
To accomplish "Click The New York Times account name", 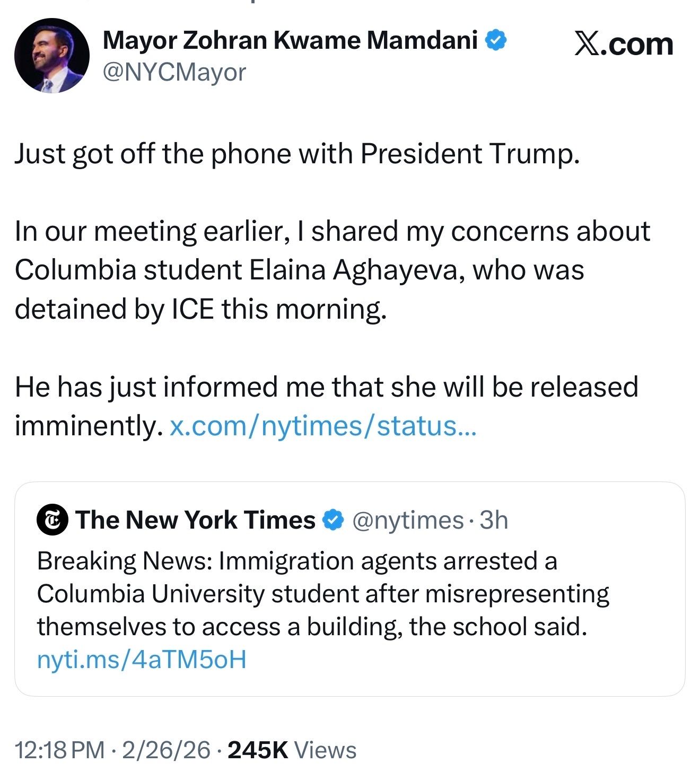I will click(x=195, y=520).
